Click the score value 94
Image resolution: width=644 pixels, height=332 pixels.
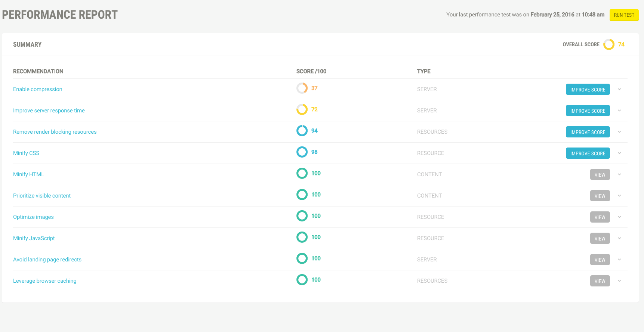tap(314, 131)
